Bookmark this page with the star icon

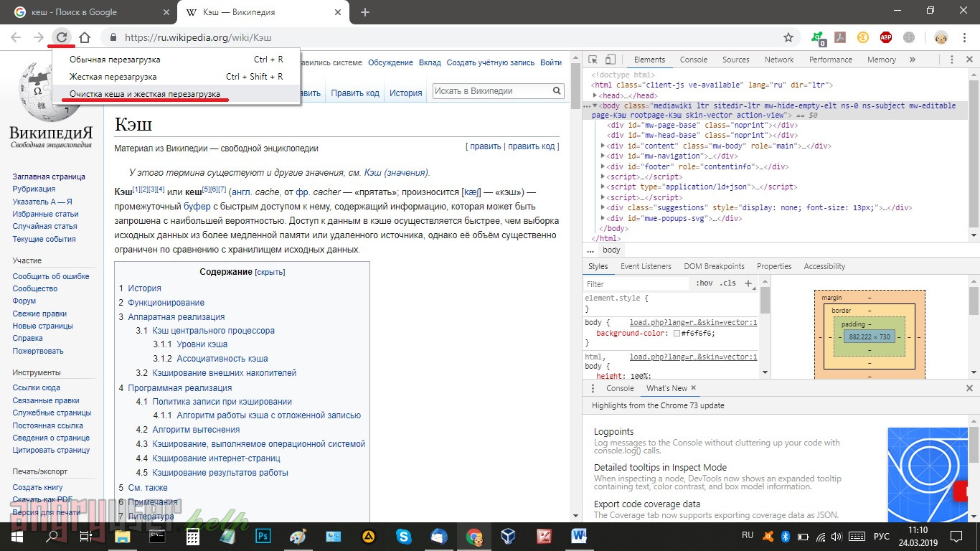tap(788, 37)
